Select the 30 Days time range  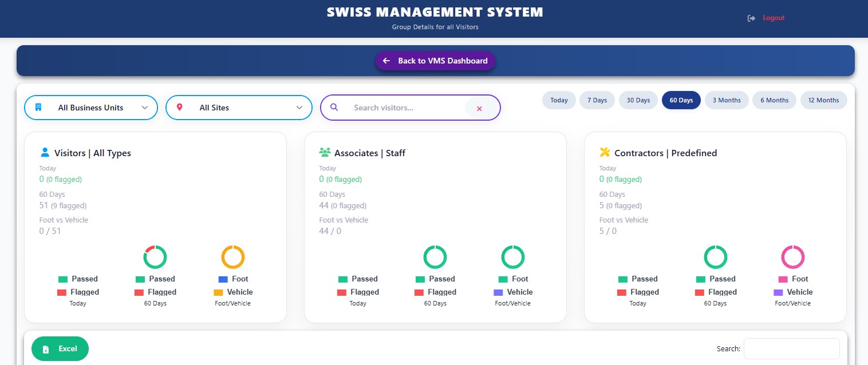tap(638, 100)
